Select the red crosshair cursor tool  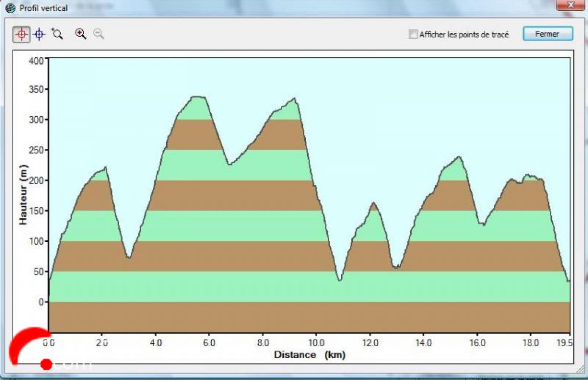tap(21, 34)
